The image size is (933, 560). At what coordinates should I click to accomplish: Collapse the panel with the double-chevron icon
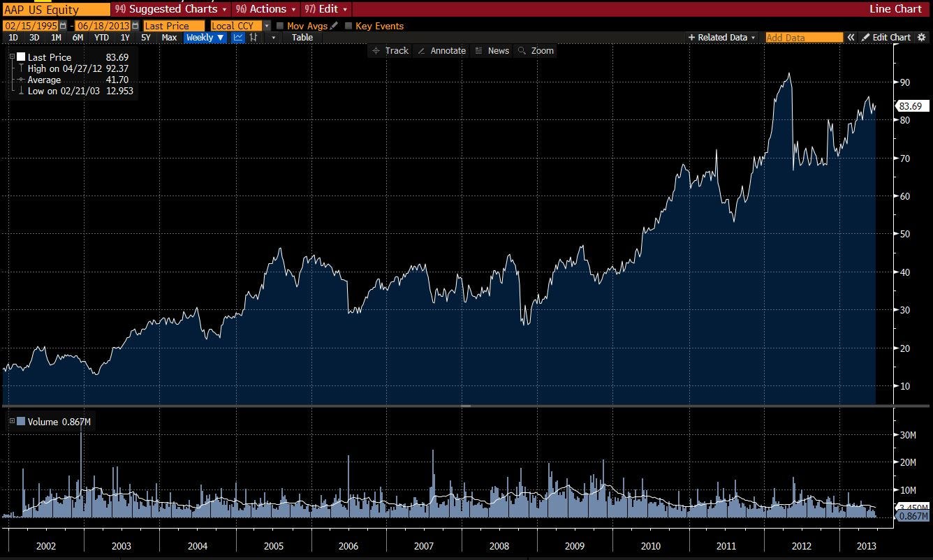[x=851, y=38]
